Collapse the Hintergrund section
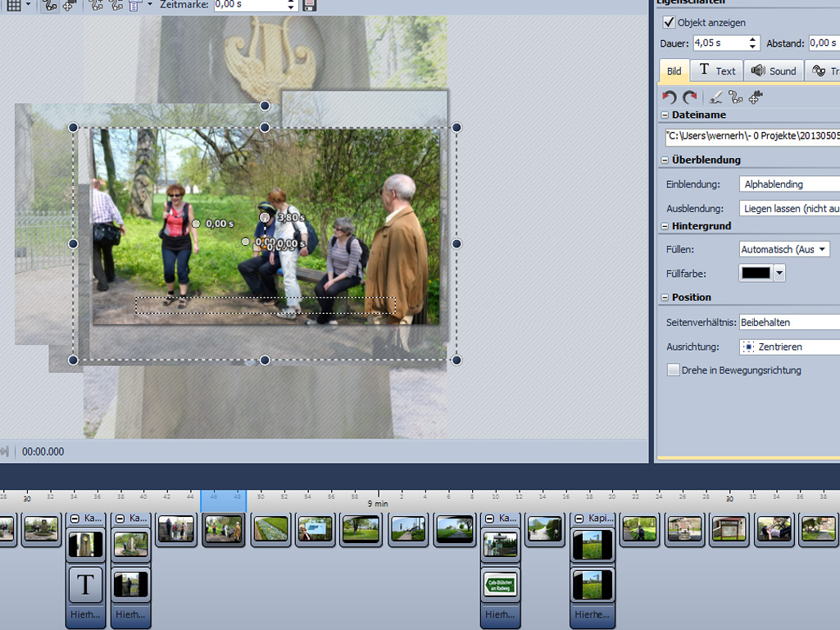 (x=665, y=227)
